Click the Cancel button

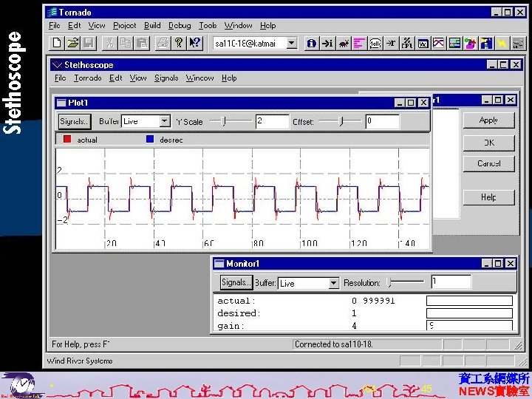(488, 163)
